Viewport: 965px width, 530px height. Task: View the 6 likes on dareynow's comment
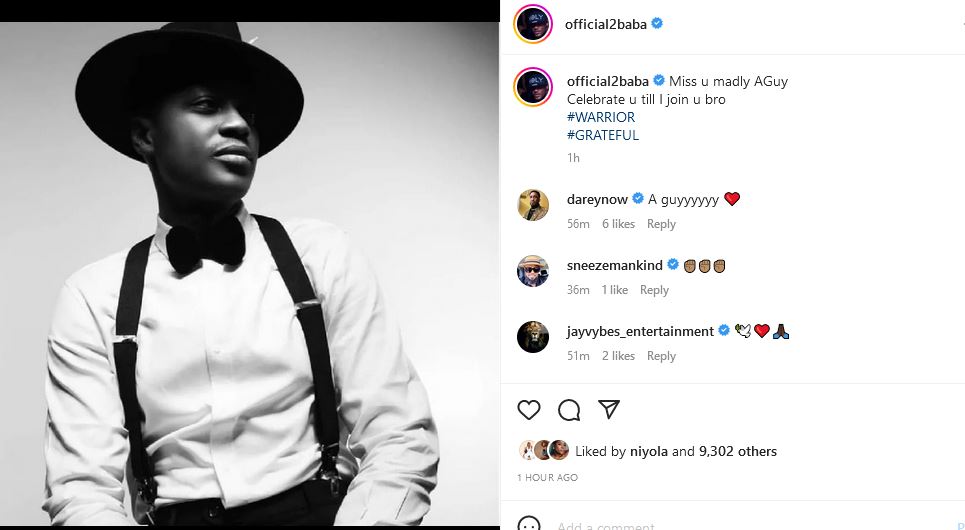pyautogui.click(x=618, y=224)
